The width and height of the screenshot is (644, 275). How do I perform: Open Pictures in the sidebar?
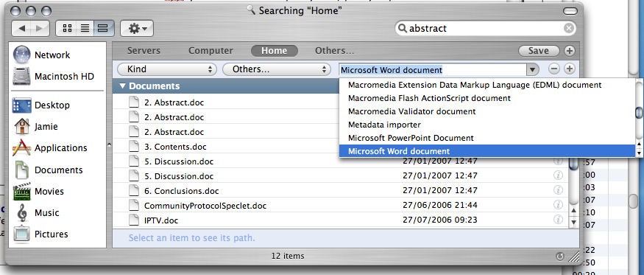(40, 234)
